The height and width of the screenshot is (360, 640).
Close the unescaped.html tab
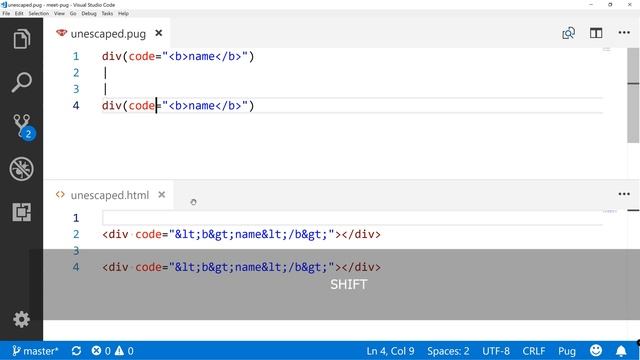click(162, 195)
